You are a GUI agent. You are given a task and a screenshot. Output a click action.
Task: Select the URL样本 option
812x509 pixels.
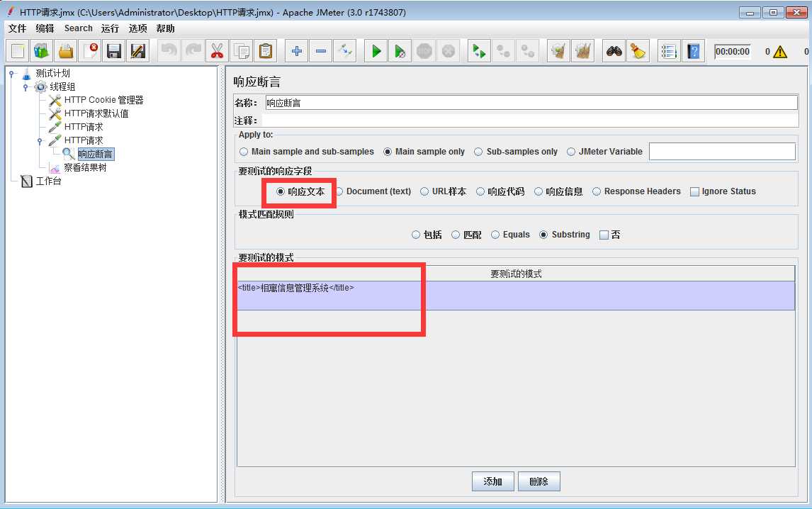tap(444, 191)
